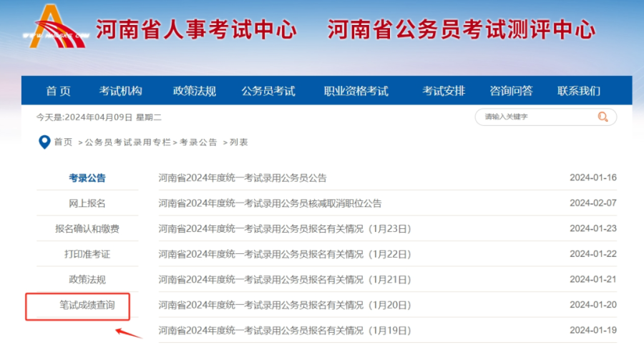Open 笔试成绩查询 sidebar item
The height and width of the screenshot is (350, 644).
click(86, 306)
